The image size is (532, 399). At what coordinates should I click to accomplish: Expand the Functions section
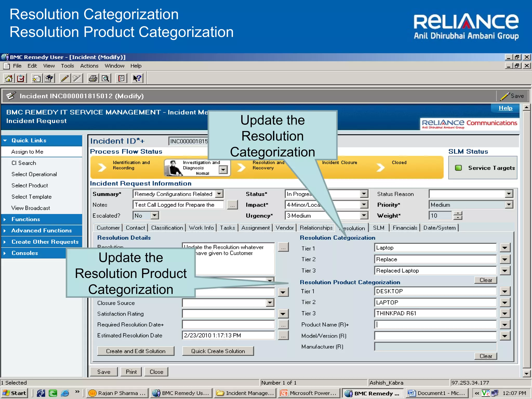tap(42, 220)
